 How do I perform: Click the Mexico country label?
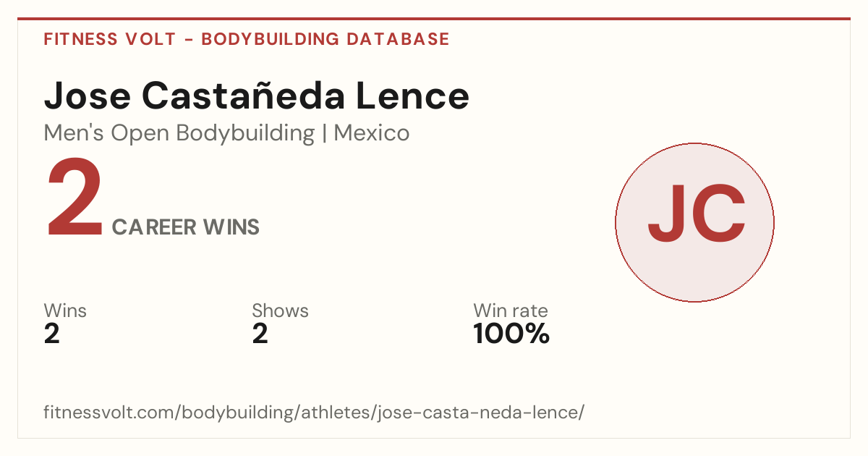click(372, 133)
